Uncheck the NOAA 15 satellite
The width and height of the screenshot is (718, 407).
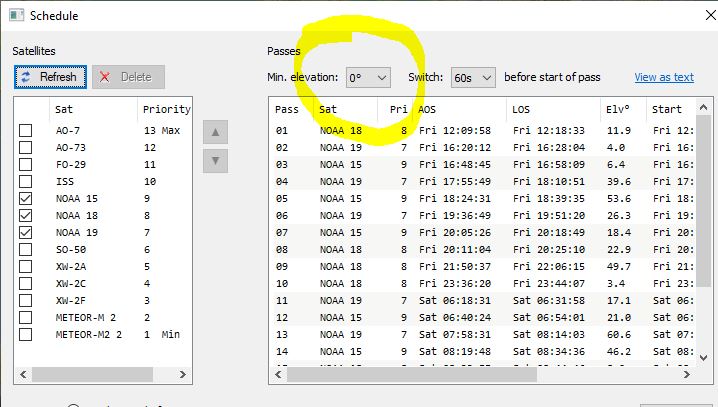[26, 199]
